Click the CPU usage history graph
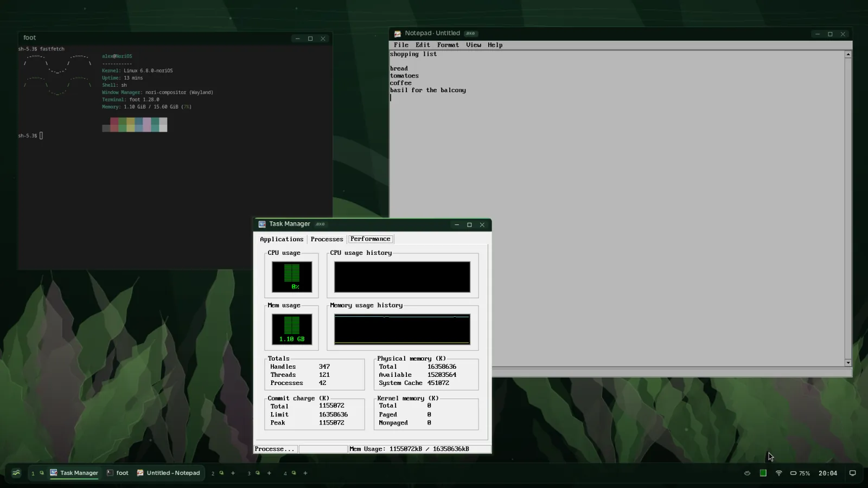This screenshot has width=868, height=488. click(402, 277)
